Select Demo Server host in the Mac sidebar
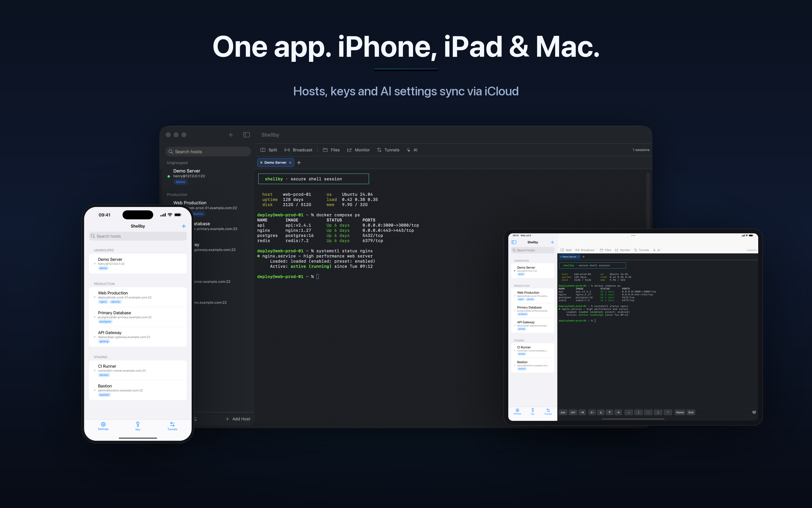Image resolution: width=812 pixels, height=508 pixels. (x=208, y=176)
